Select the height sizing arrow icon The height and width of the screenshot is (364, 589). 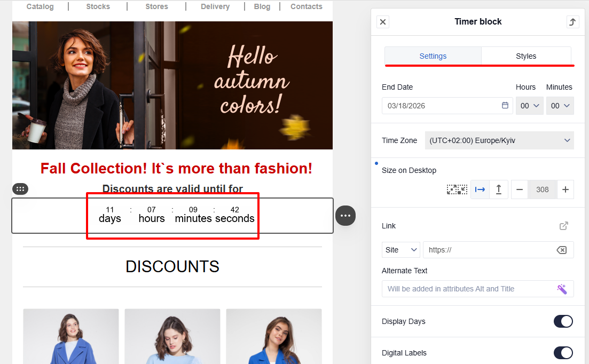click(498, 189)
